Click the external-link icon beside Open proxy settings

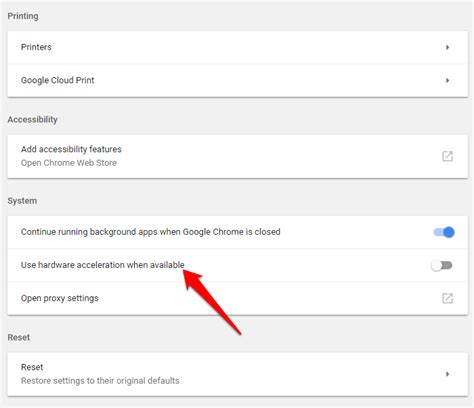click(x=447, y=298)
